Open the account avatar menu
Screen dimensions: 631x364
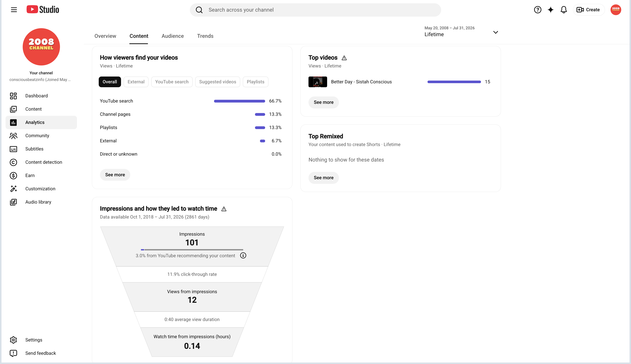616,10
